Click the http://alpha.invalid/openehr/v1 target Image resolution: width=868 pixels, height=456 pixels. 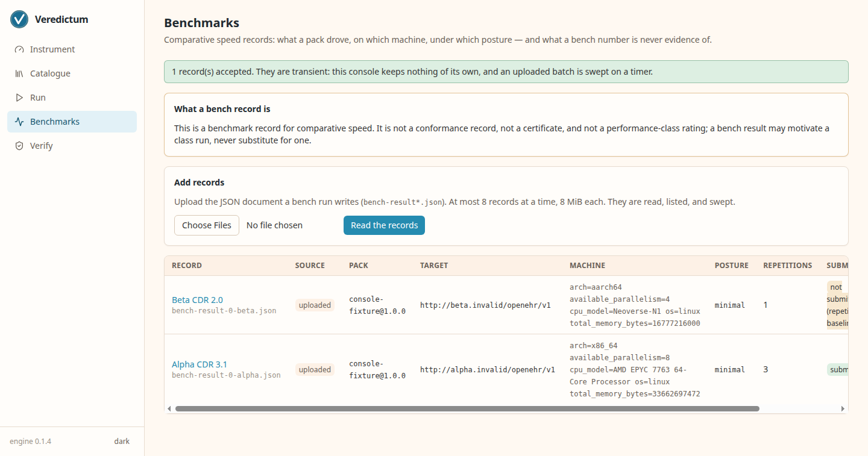(488, 370)
